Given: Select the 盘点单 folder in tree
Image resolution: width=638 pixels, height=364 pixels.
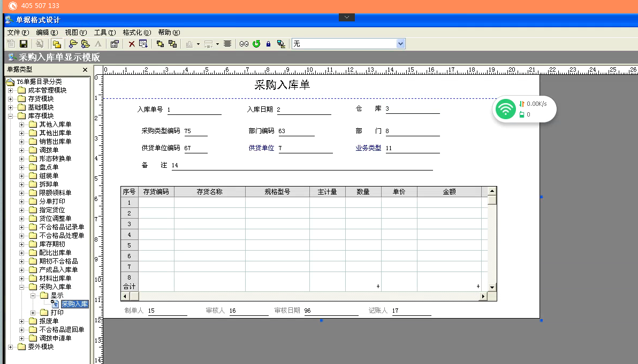Looking at the screenshot, I should click(49, 167).
